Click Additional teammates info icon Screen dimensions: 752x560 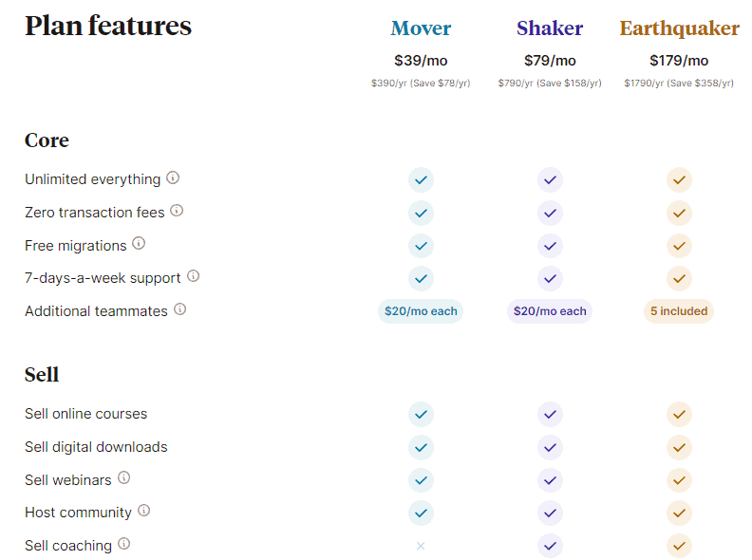(179, 309)
